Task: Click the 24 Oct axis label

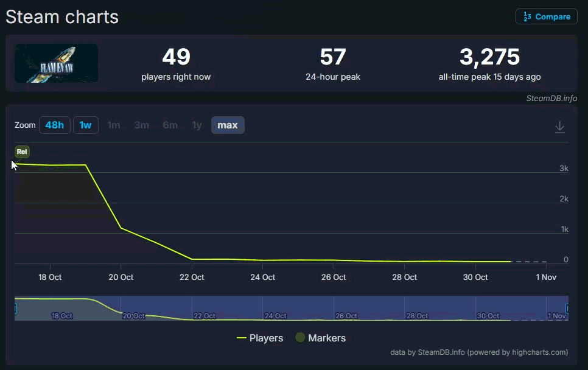Action: click(262, 277)
